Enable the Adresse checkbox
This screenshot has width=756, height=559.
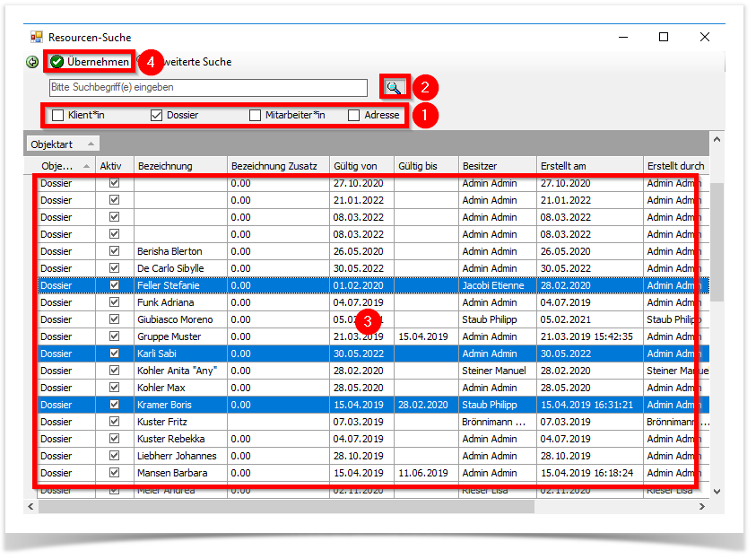(x=354, y=115)
